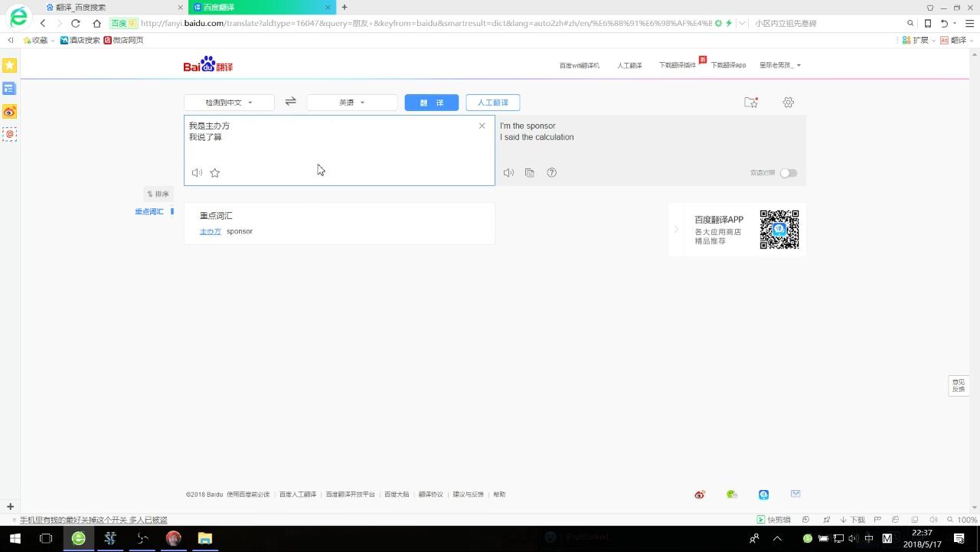
Task: Open File Explorer from the taskbar
Action: click(205, 538)
